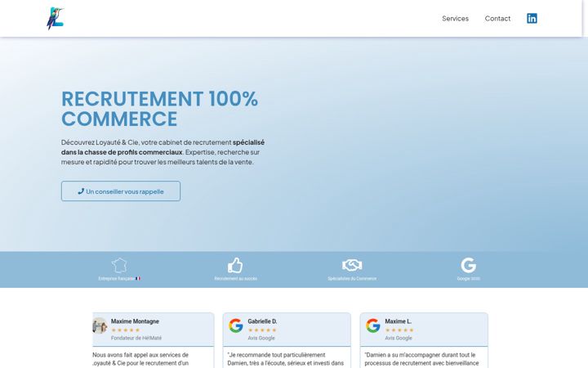Click review text starting 'Nous avons fait appel'
Viewport: 588px width, 368px height.
[x=140, y=359]
